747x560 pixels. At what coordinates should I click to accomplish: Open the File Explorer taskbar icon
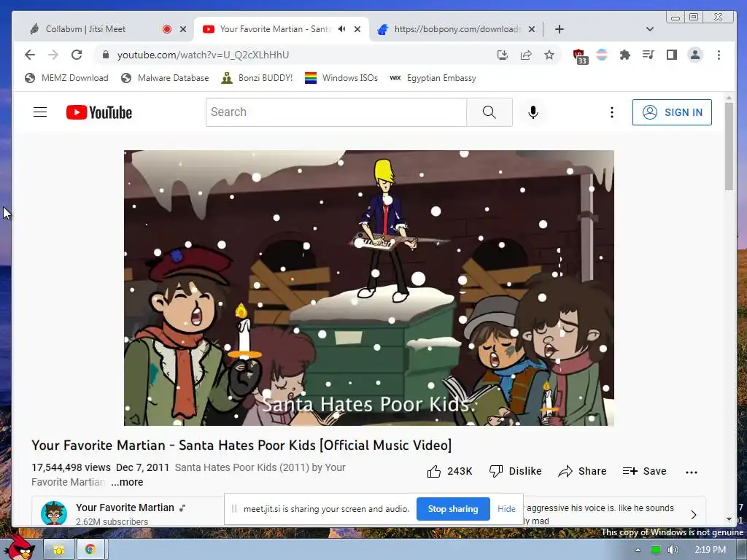(59, 550)
